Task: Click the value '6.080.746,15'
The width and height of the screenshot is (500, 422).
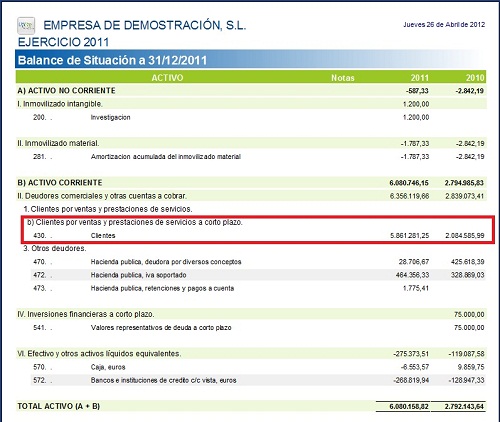Action: pyautogui.click(x=409, y=183)
